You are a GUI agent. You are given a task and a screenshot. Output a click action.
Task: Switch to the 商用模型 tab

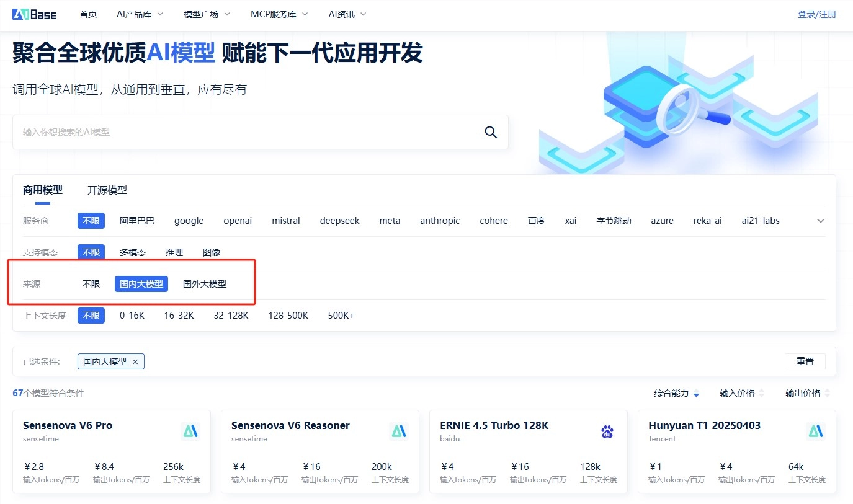(43, 190)
